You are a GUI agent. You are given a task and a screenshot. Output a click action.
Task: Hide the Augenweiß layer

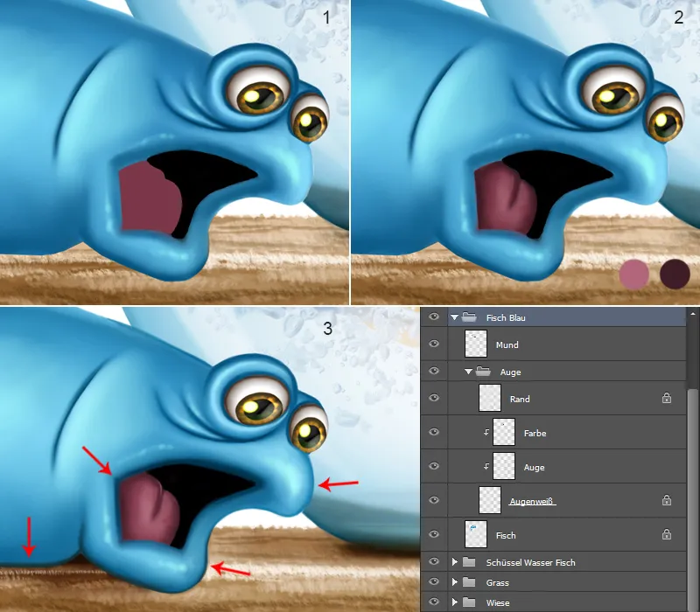[433, 500]
